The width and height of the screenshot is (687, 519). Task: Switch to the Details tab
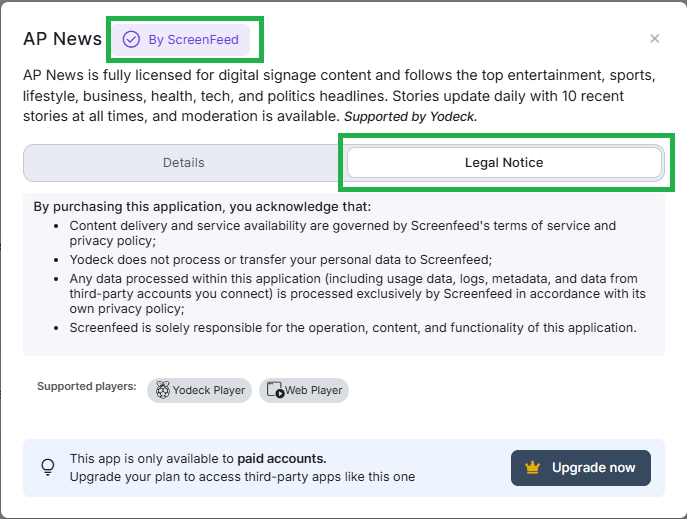183,163
